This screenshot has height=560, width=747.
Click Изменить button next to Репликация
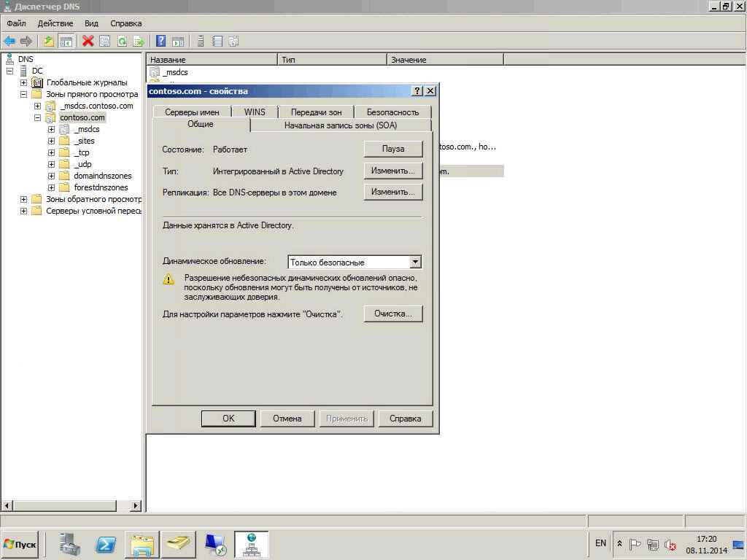coord(393,192)
